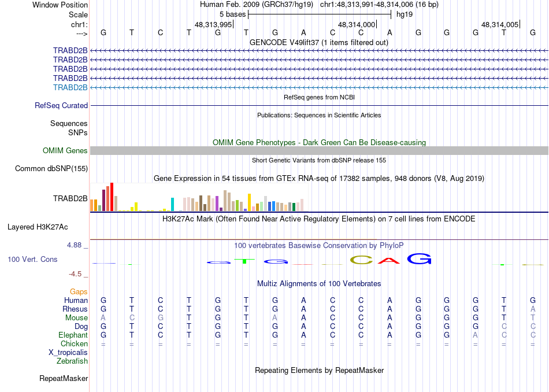
Task: Click the Gaps label in Multiz track
Action: (x=79, y=291)
